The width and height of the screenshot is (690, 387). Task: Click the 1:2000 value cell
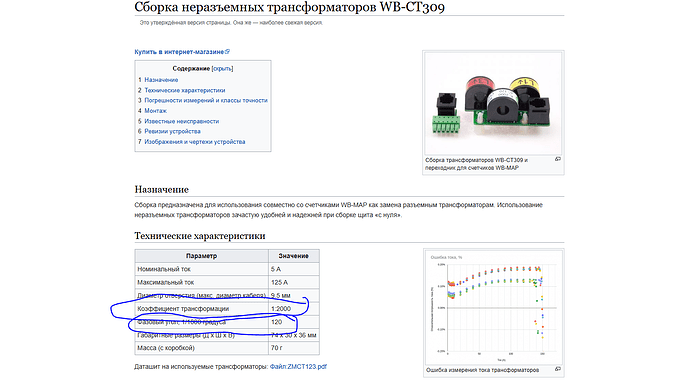point(294,309)
